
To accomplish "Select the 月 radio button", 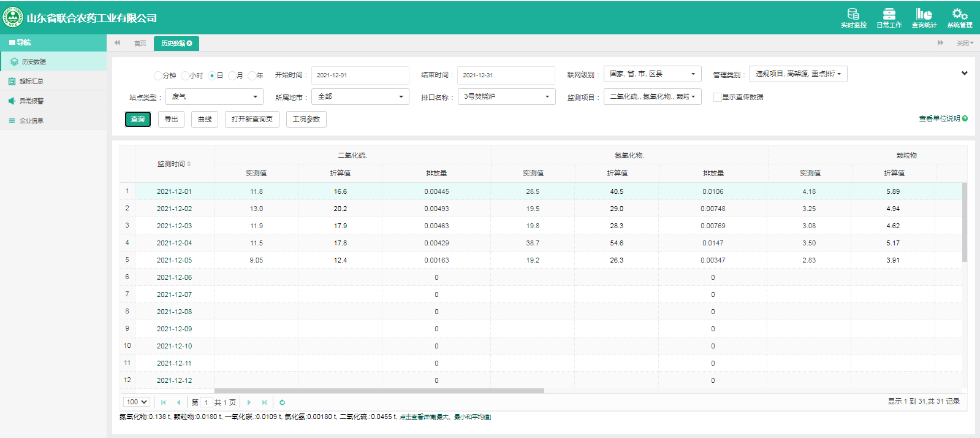I will (232, 75).
